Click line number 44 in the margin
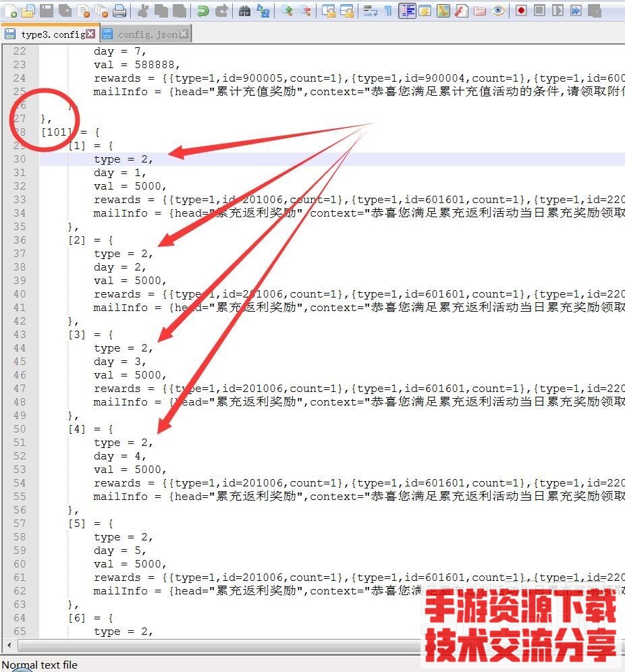Screen dimensions: 625x672 click(20, 348)
